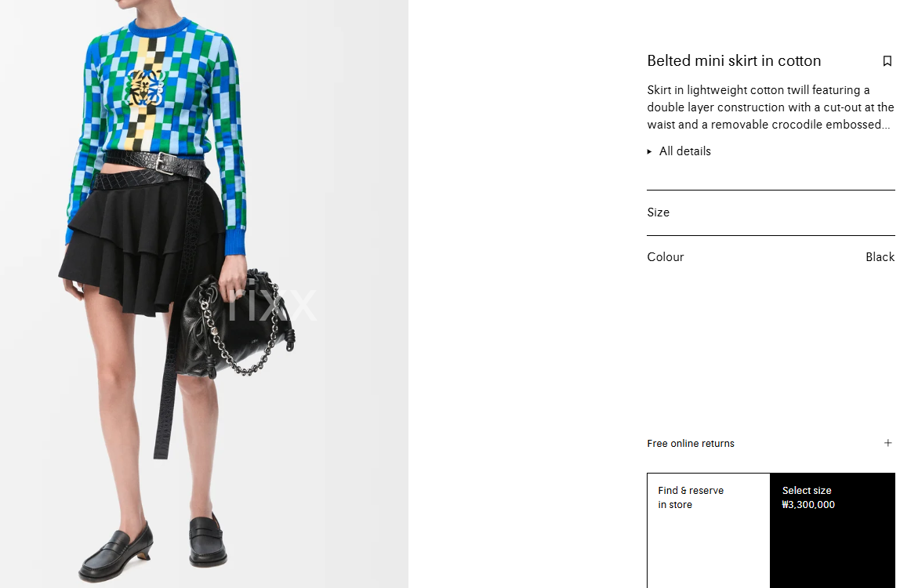Click the rixx watermark on the image
900x588 pixels.
[x=271, y=303]
